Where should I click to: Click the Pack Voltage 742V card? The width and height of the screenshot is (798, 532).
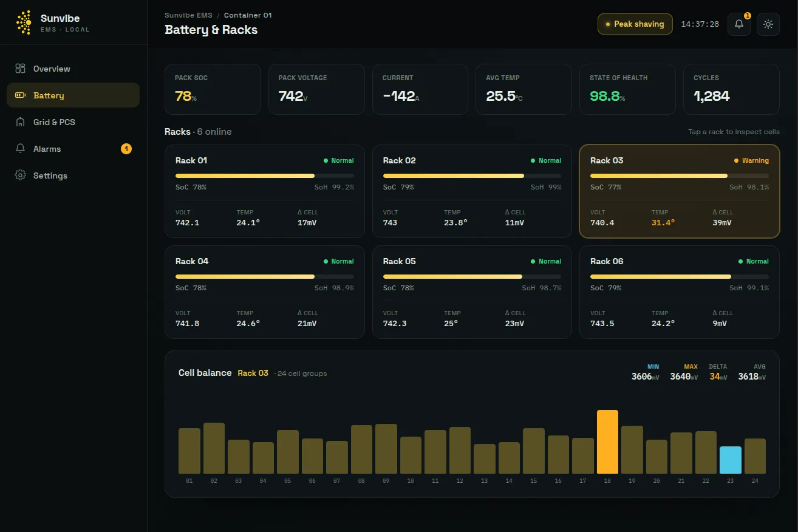pos(316,89)
